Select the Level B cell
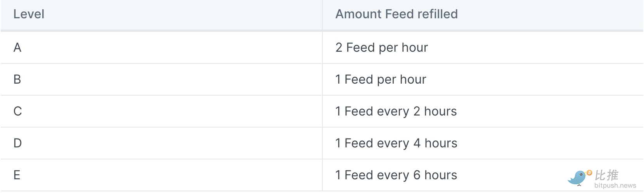 coord(161,79)
